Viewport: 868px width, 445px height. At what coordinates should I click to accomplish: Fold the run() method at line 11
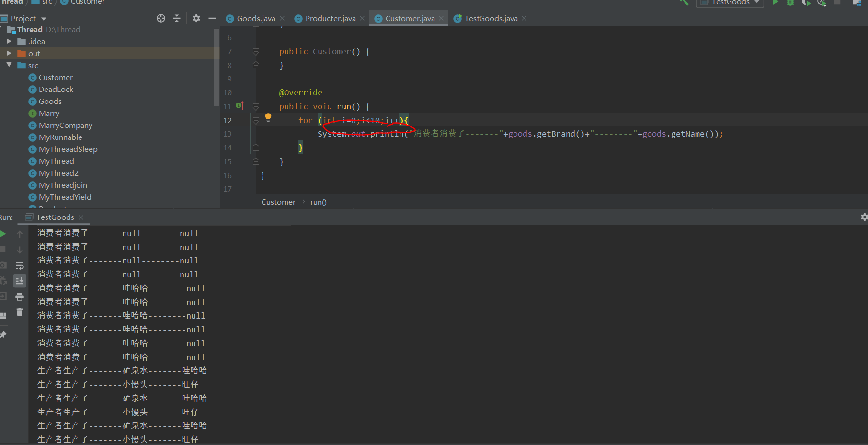point(256,106)
